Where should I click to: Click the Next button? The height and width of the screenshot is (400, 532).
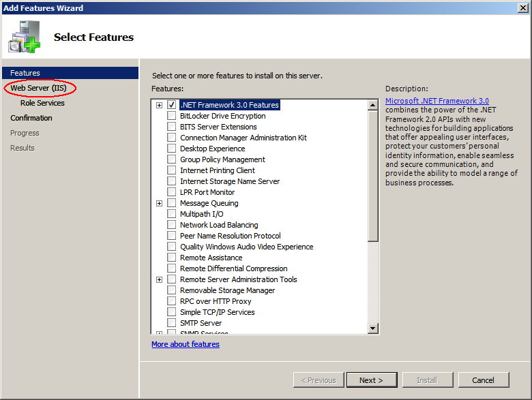372,380
